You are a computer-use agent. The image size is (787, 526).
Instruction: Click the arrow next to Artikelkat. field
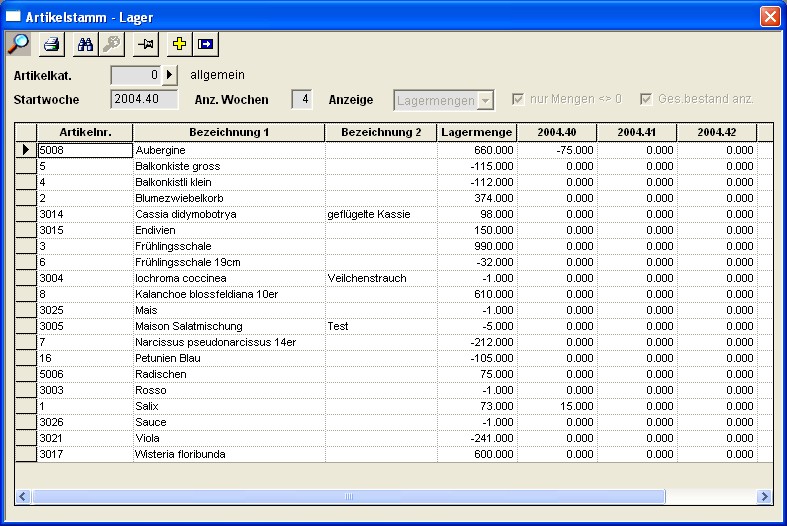pos(170,75)
